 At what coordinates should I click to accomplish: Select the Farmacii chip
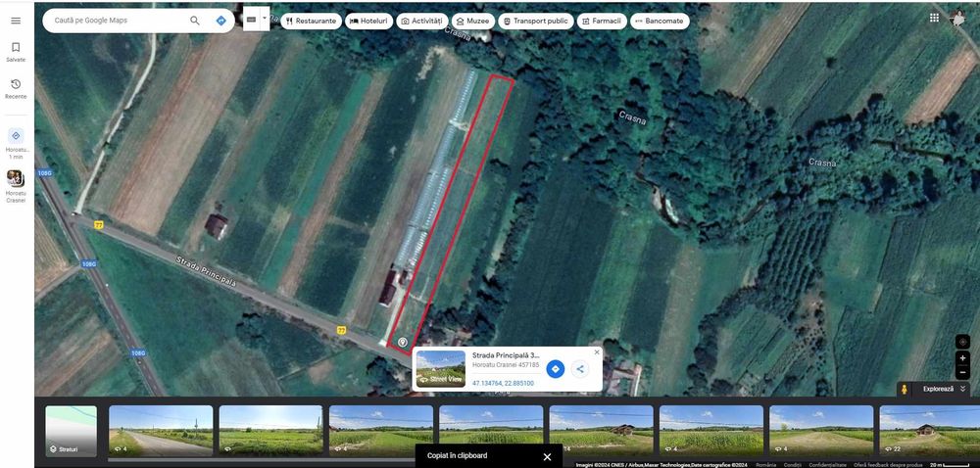602,21
